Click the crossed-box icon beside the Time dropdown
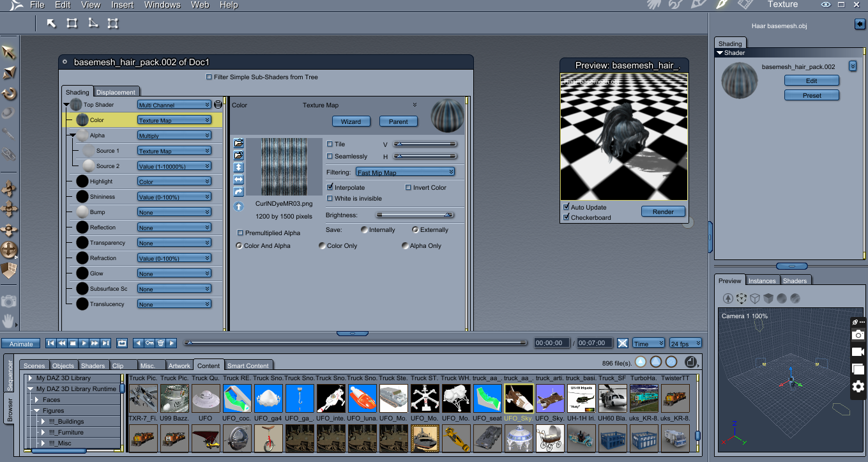This screenshot has width=868, height=462. pyautogui.click(x=623, y=343)
